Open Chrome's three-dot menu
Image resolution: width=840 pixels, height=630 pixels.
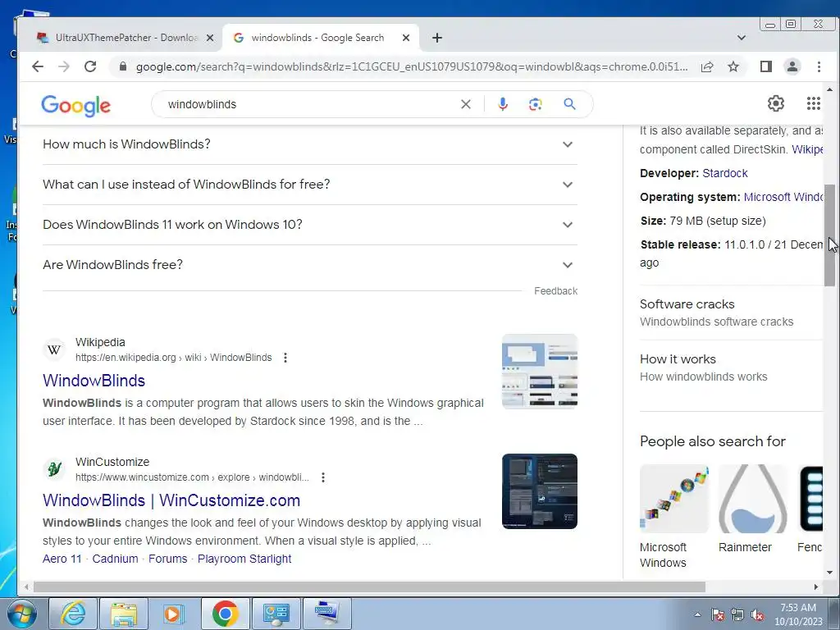click(x=819, y=66)
